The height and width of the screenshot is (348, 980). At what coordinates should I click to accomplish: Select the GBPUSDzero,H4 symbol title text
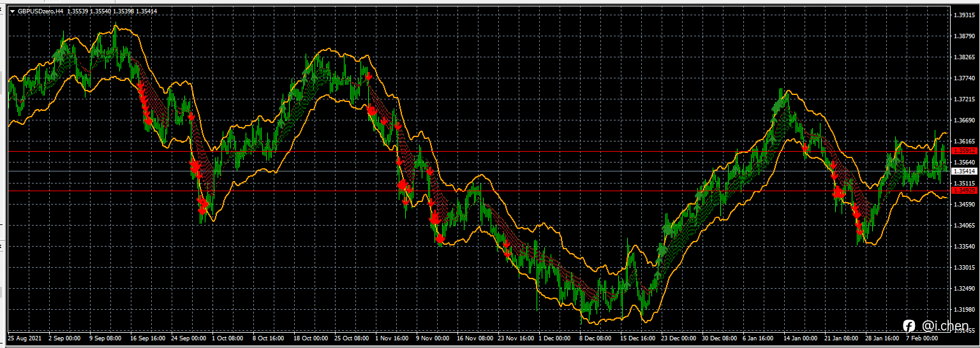pyautogui.click(x=40, y=11)
